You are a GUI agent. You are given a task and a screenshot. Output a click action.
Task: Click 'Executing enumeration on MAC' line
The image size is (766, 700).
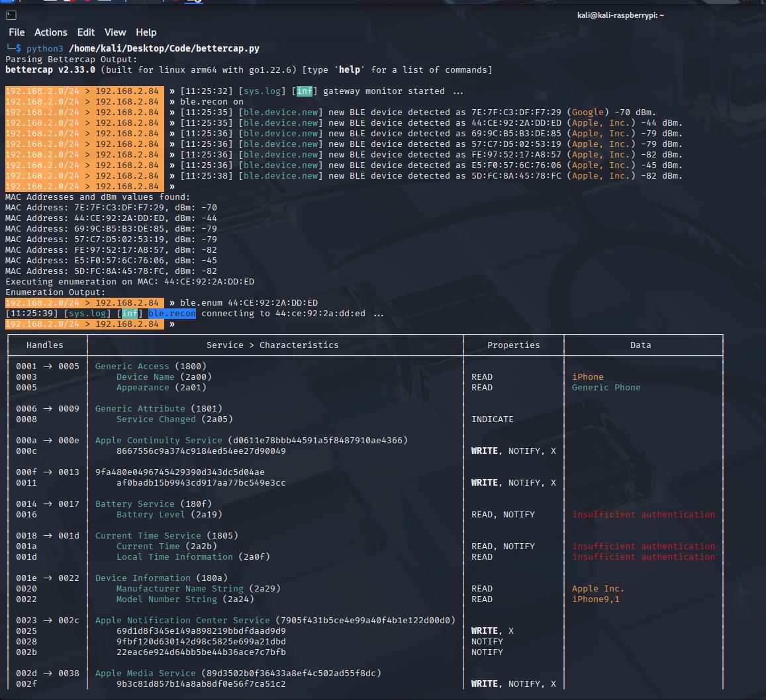pyautogui.click(x=130, y=282)
